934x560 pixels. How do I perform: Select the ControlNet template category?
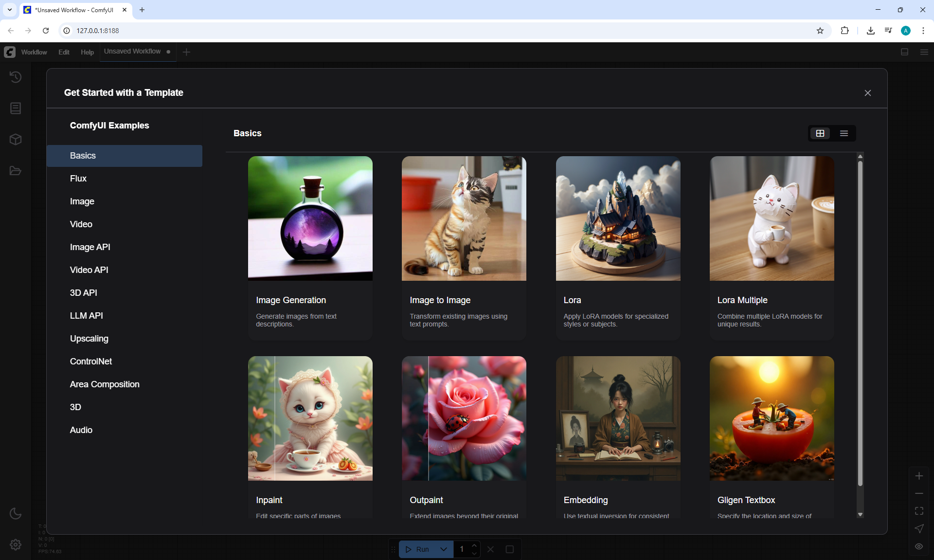pos(91,361)
